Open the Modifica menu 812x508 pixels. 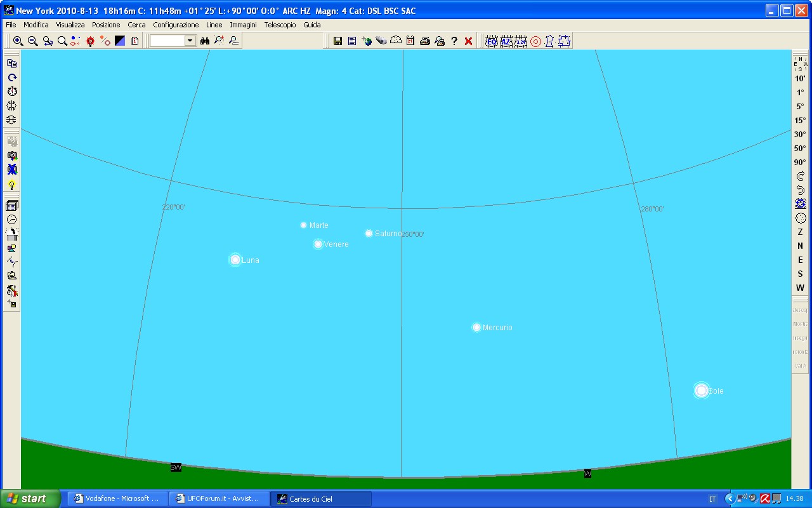[x=36, y=25]
